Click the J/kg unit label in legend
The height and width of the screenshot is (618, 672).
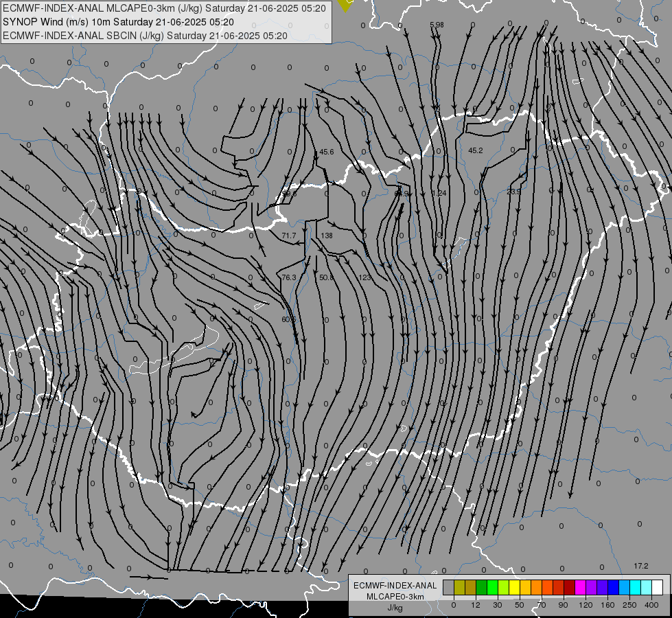coord(395,607)
